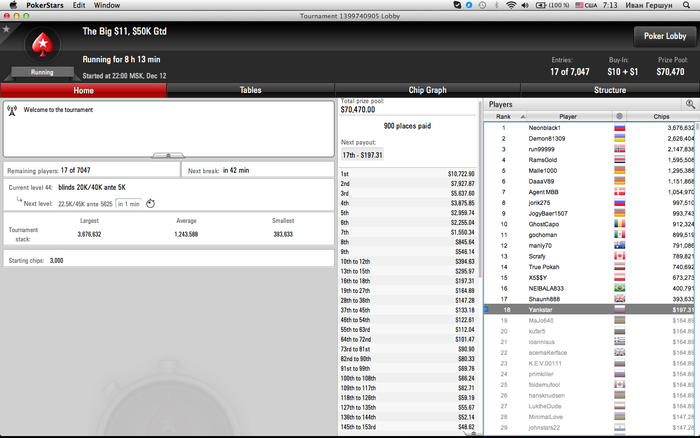700x438 pixels.
Task: Open the Apple menu
Action: (13, 5)
